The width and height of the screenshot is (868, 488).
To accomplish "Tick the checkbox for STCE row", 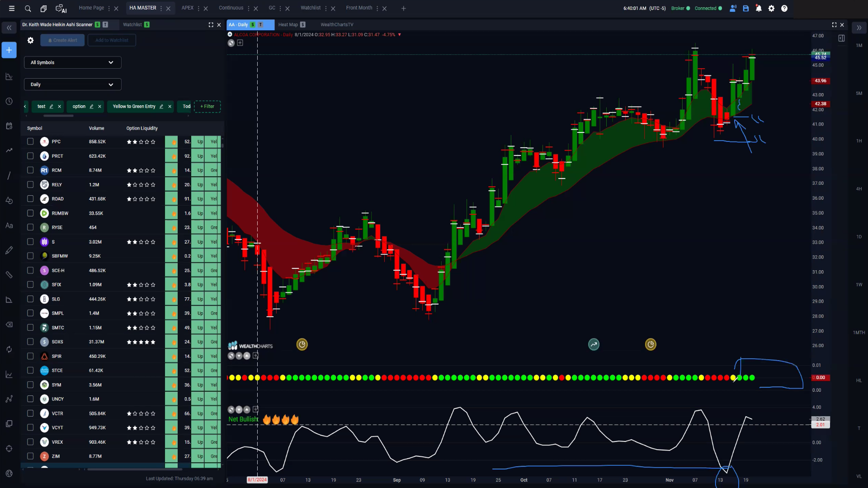I will (x=30, y=371).
